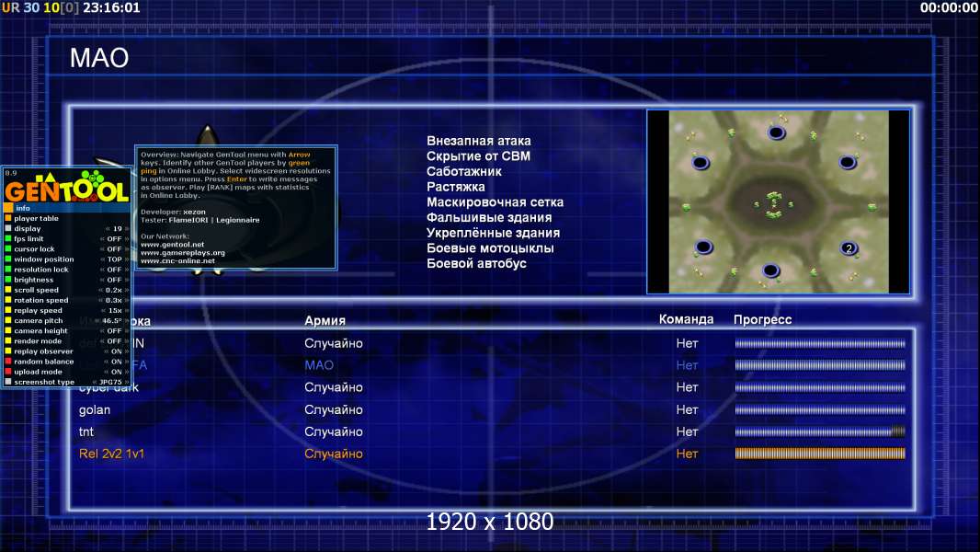Screen dimensions: 980x552
Task: Toggle the fps limit OFF value
Action: (114, 239)
